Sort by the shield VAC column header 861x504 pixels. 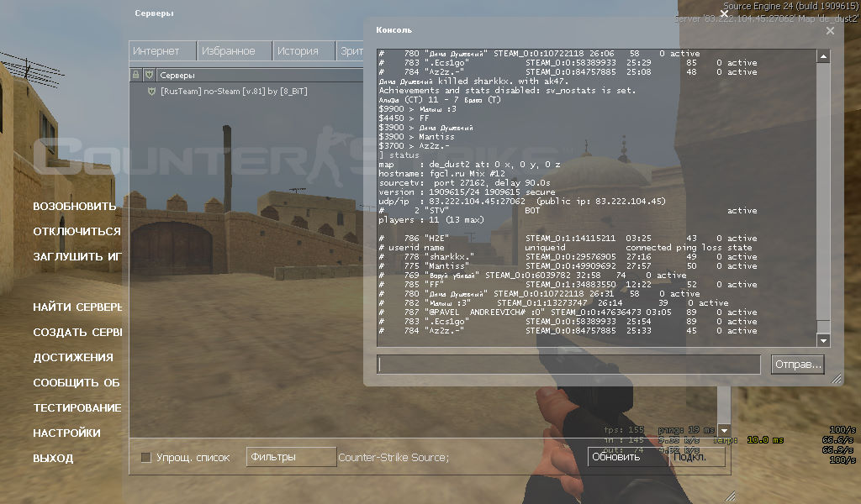(x=149, y=75)
